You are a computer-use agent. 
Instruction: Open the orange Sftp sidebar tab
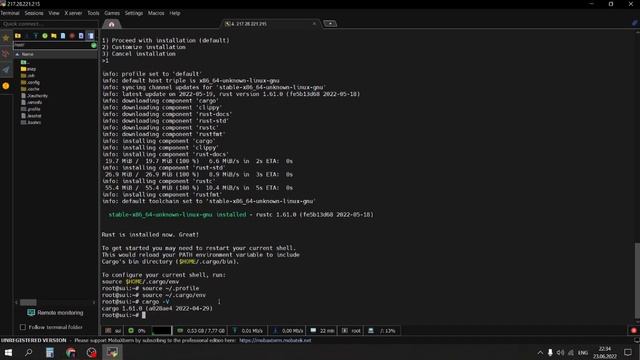(x=6, y=86)
